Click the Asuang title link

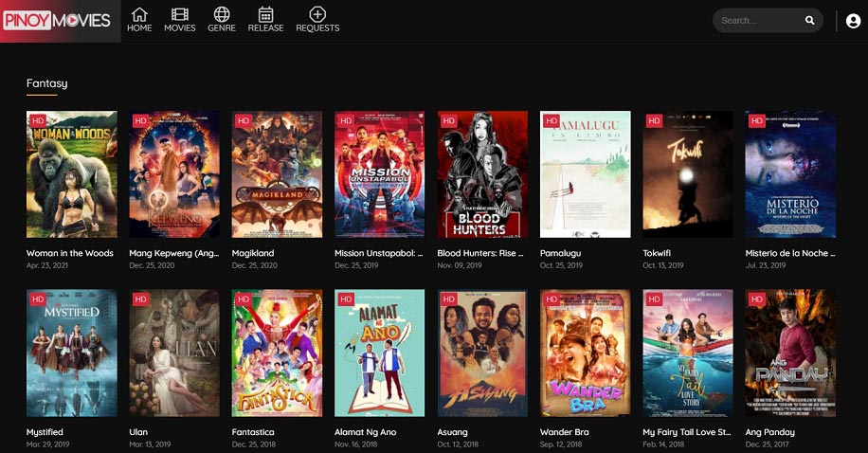tap(452, 432)
